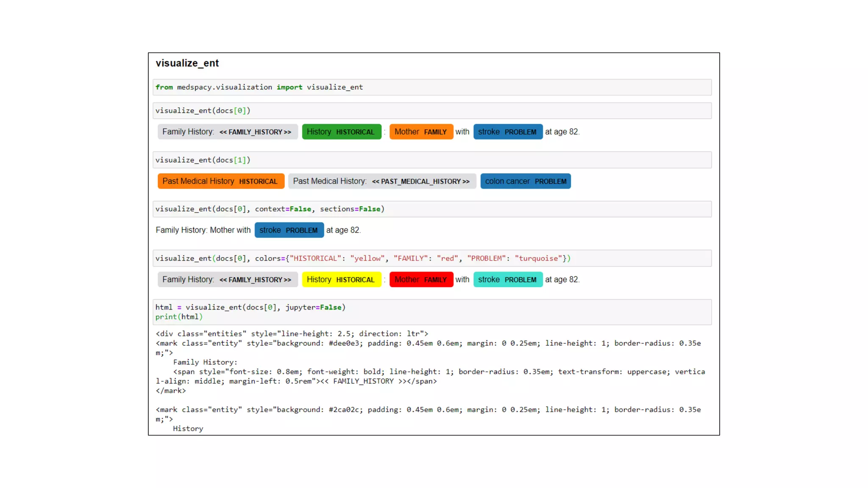
Task: Click the yellow History HISTORICAL entity
Action: click(341, 280)
